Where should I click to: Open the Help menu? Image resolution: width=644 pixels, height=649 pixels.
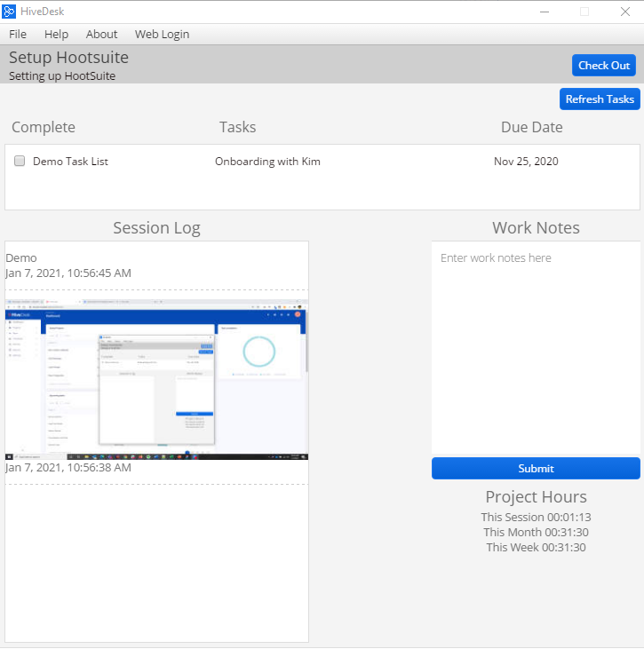coord(56,35)
